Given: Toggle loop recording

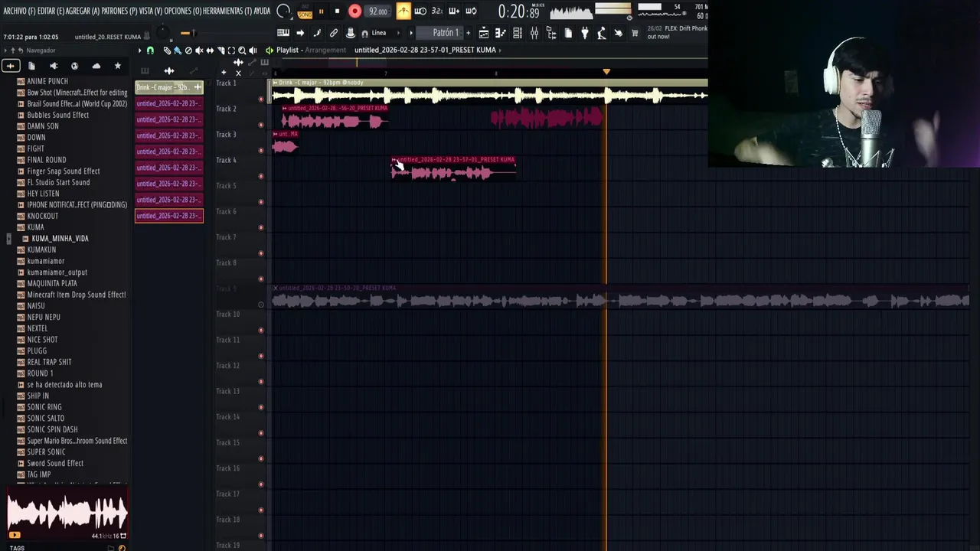Looking at the screenshot, I should 471,11.
